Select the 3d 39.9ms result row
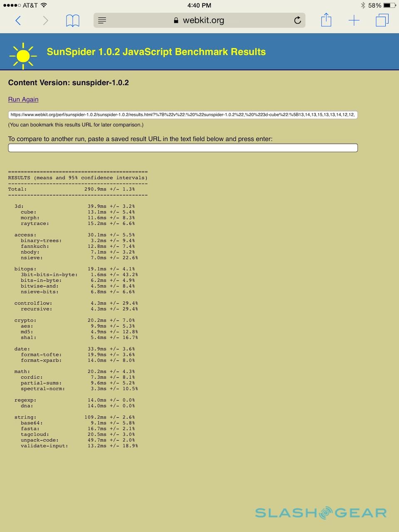 [x=74, y=206]
